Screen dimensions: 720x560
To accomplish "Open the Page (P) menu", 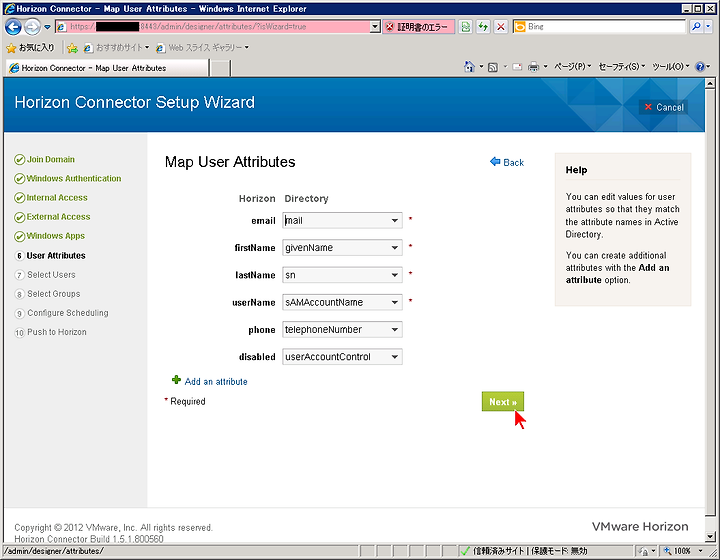I will pos(573,67).
